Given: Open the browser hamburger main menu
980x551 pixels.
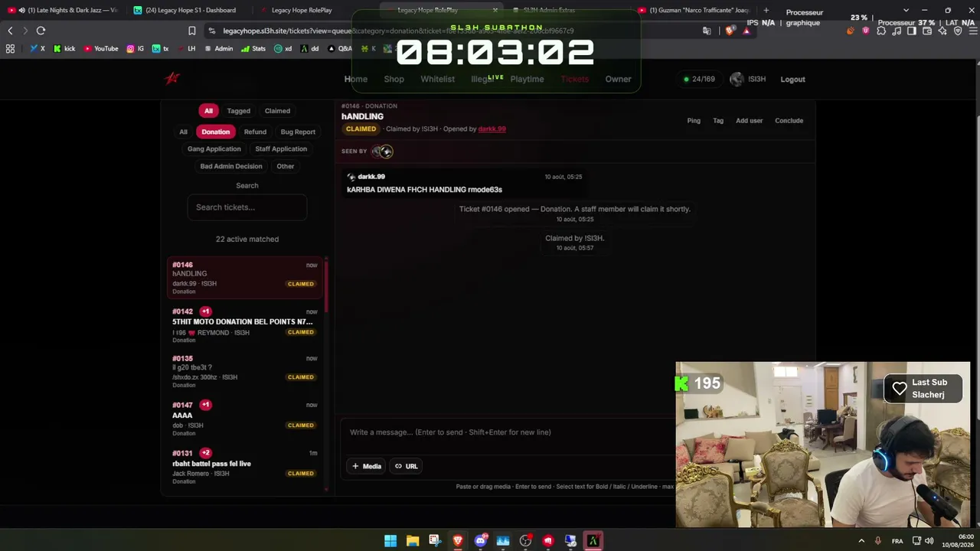Looking at the screenshot, I should pos(972,31).
